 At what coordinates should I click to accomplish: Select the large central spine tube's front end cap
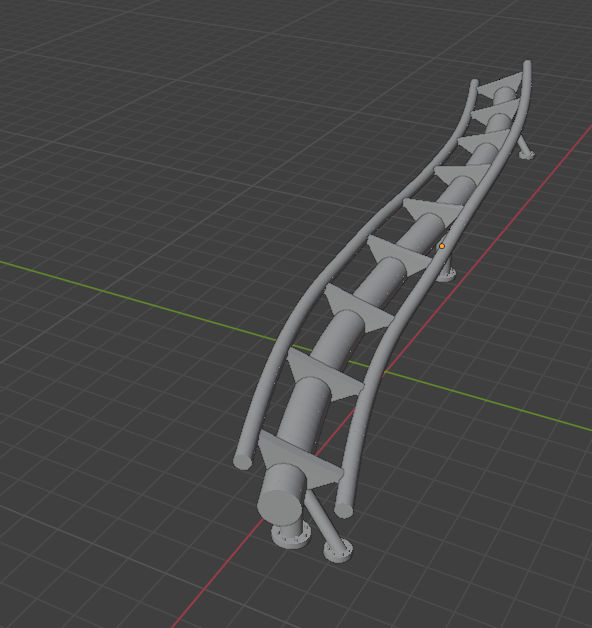pyautogui.click(x=279, y=507)
